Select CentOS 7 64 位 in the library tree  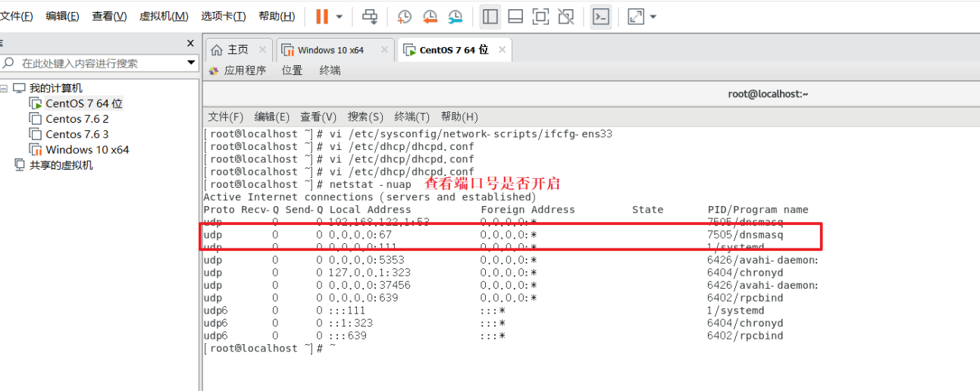click(83, 104)
